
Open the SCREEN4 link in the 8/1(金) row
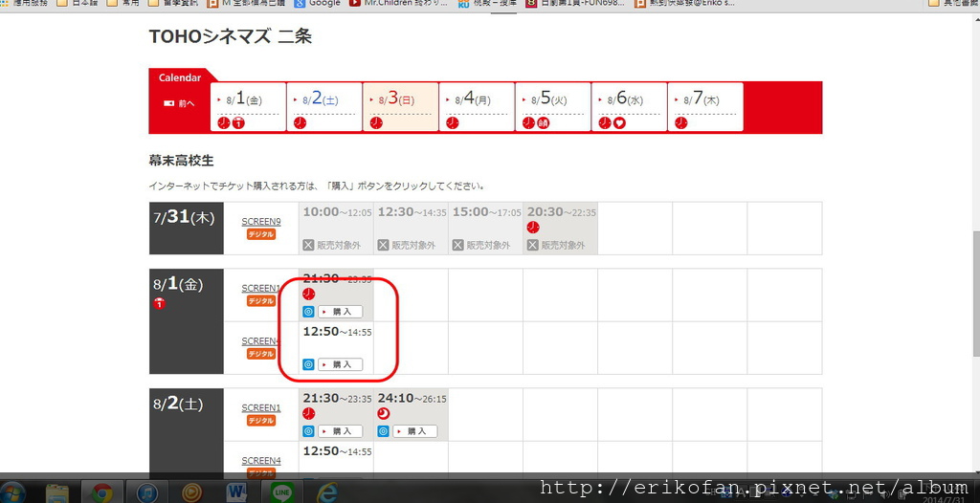click(260, 341)
